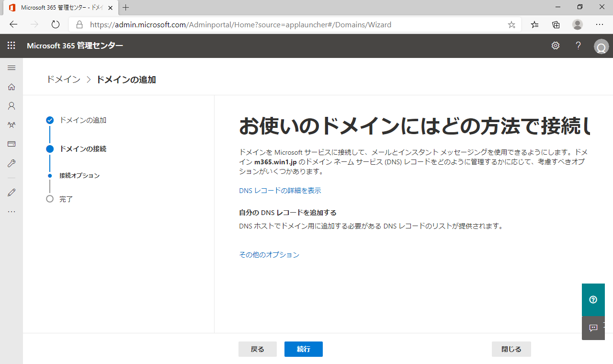The width and height of the screenshot is (613, 364).
Task: Open the browser profile icon
Action: pos(578,24)
